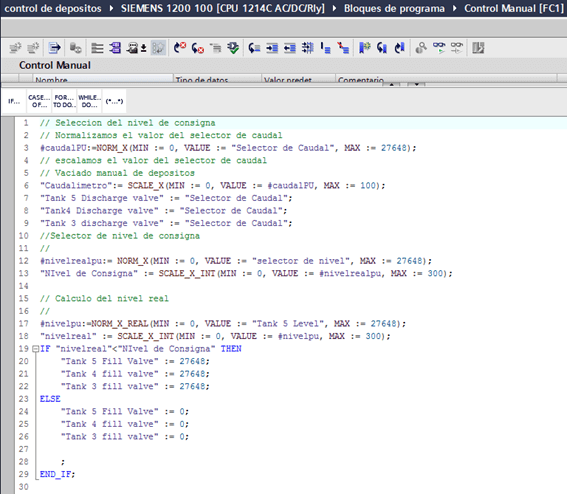Click the comment-out selection icon
The height and width of the screenshot is (494, 567).
325,48
